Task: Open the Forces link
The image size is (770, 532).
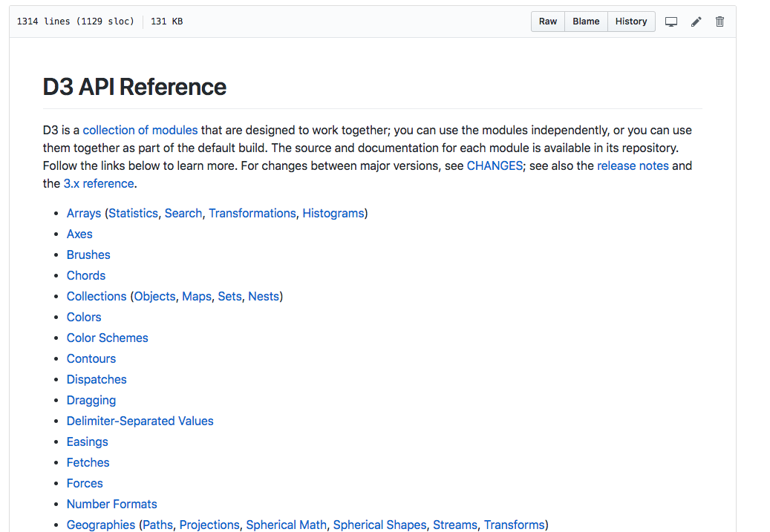Action: (x=85, y=484)
